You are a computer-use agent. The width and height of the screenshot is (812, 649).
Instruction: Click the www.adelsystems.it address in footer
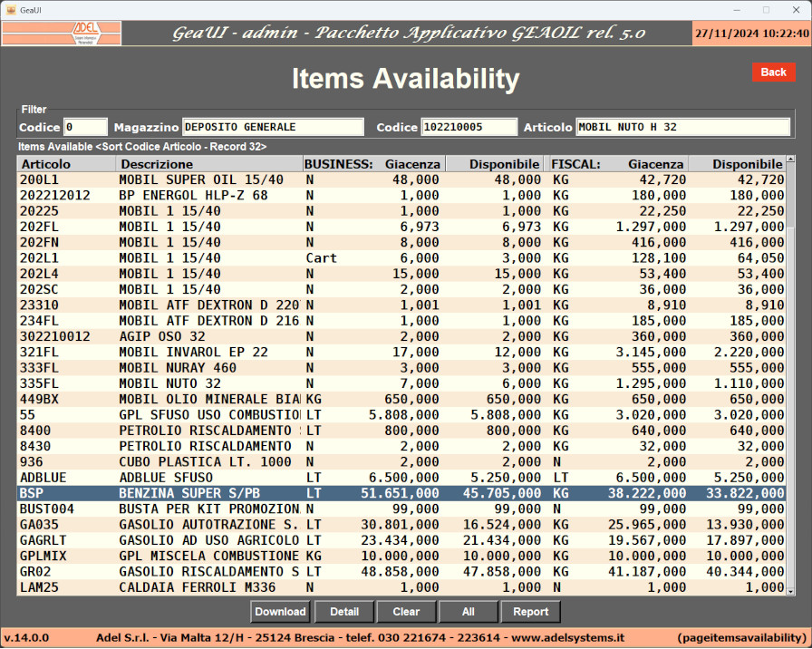click(567, 637)
